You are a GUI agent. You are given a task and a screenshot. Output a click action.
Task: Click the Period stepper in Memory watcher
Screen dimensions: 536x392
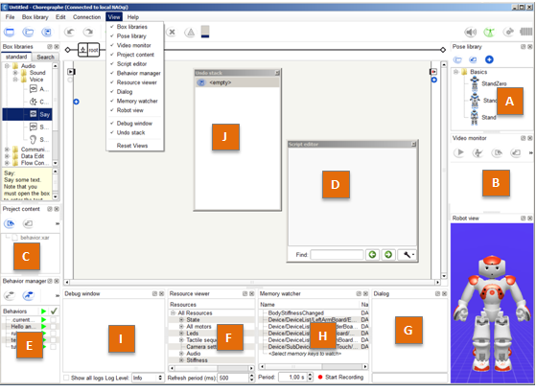310,377
